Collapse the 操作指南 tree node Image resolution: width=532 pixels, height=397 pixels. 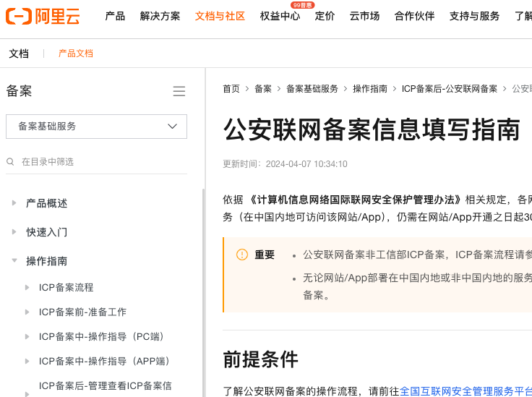(x=14, y=260)
